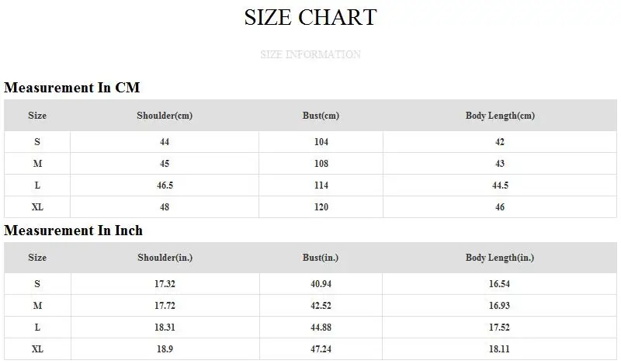Click the Body Length(cm) column header
Image resolution: width=621 pixels, height=364 pixels.
click(x=500, y=116)
